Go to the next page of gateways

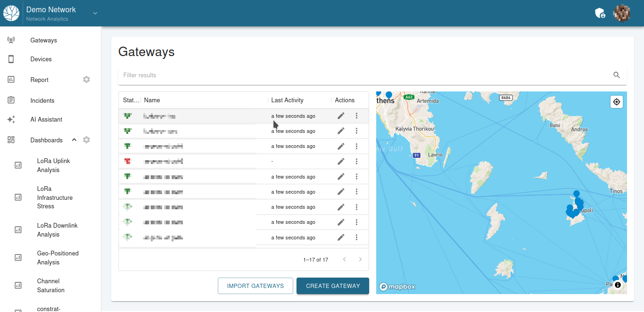pos(361,259)
